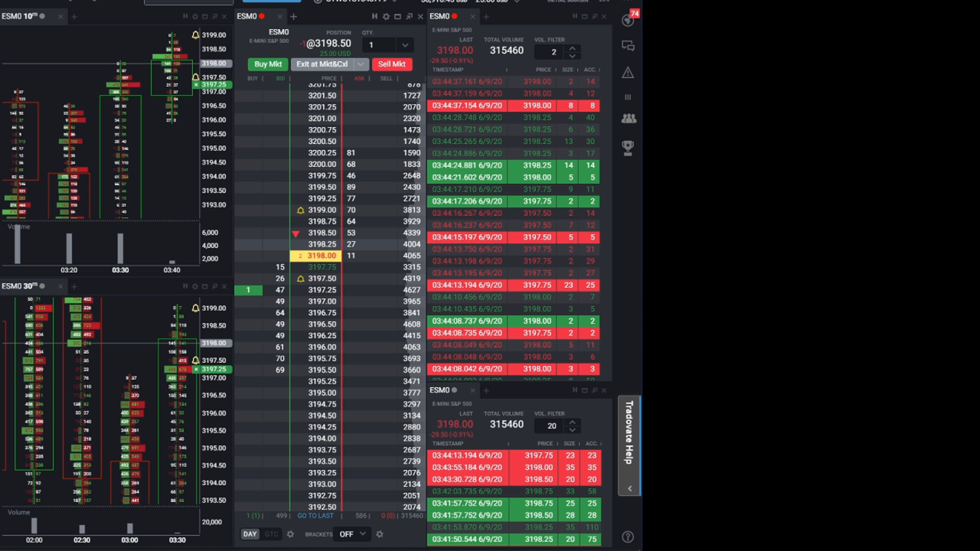The height and width of the screenshot is (551, 980).
Task: Click the Exit at Mkt&Cxl button
Action: pyautogui.click(x=322, y=64)
